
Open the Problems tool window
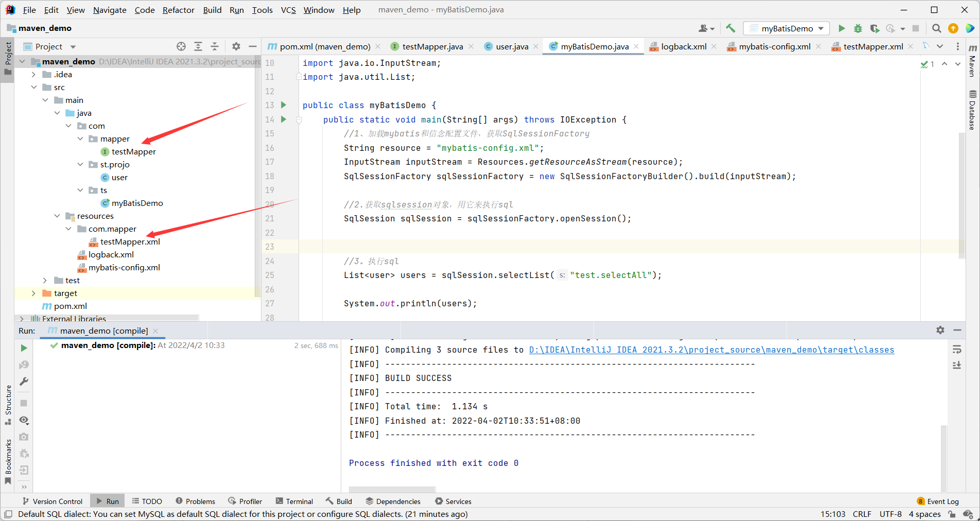(x=195, y=501)
